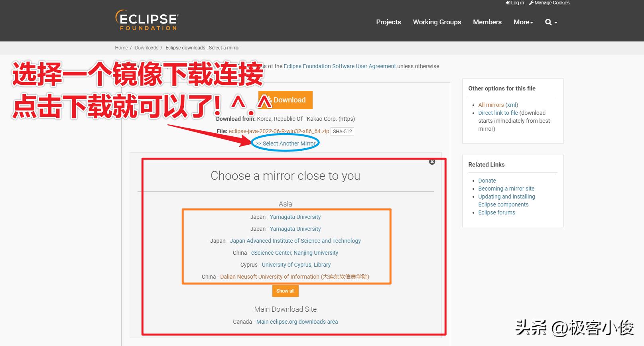Choose eScience Center, Nanjing University mirror

[294, 253]
